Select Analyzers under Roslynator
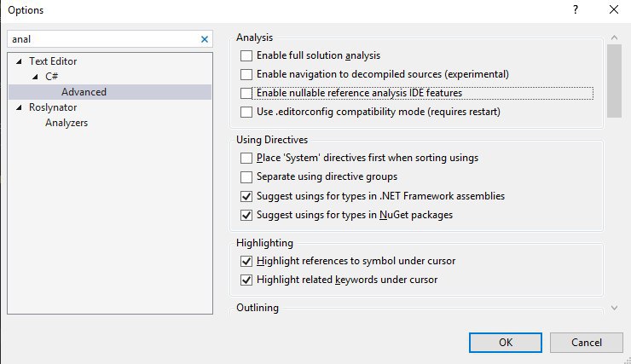631x364 pixels. pyautogui.click(x=67, y=123)
